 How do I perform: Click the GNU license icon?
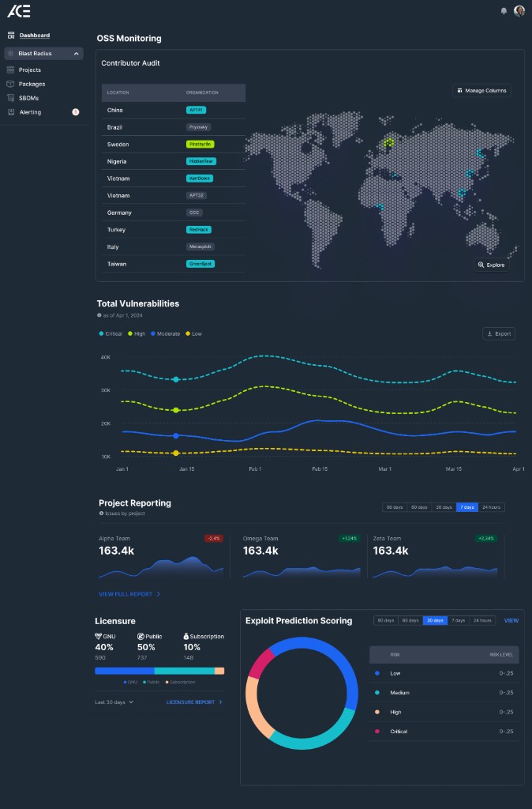tap(99, 636)
